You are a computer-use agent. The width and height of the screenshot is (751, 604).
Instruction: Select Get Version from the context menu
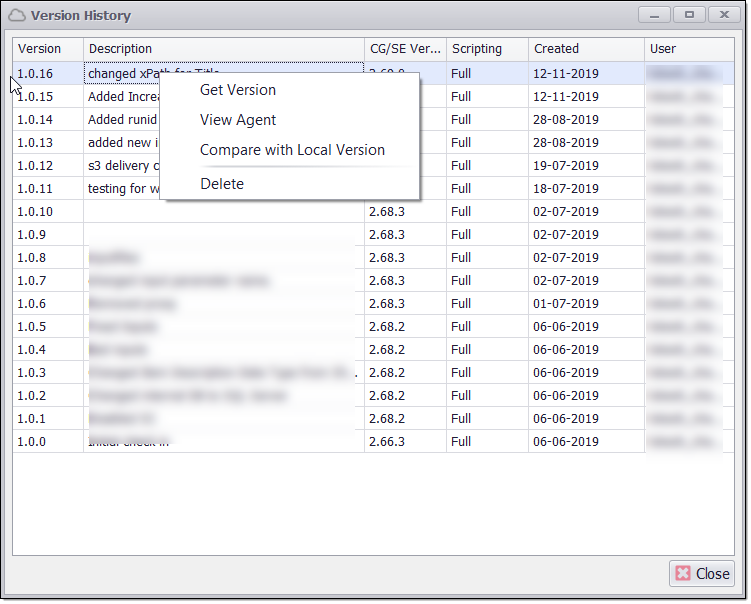click(238, 90)
